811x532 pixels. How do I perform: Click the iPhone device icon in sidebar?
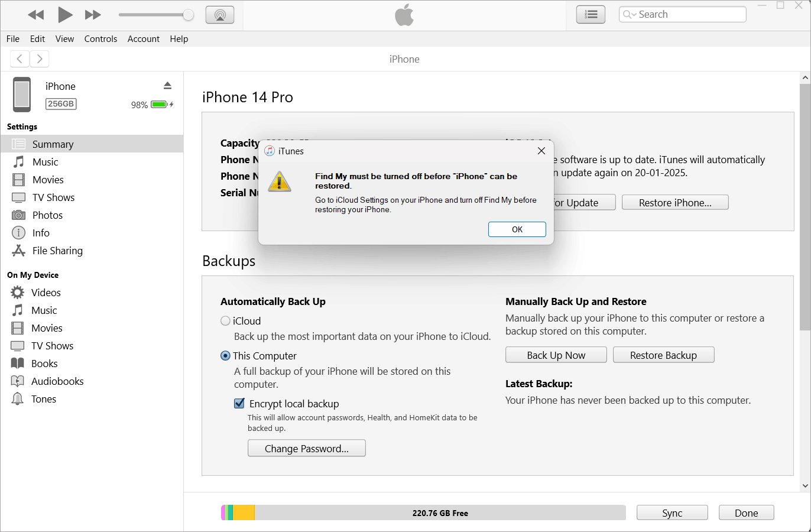pyautogui.click(x=22, y=95)
